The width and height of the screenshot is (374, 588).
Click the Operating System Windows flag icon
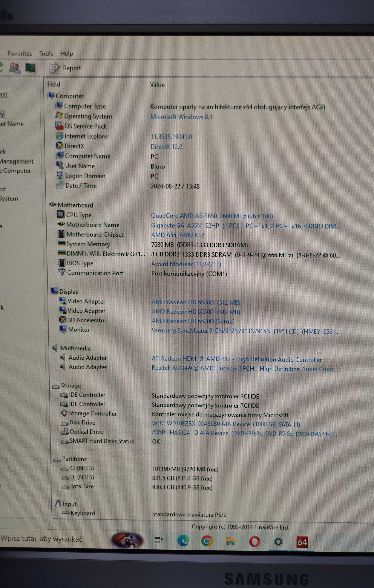59,116
